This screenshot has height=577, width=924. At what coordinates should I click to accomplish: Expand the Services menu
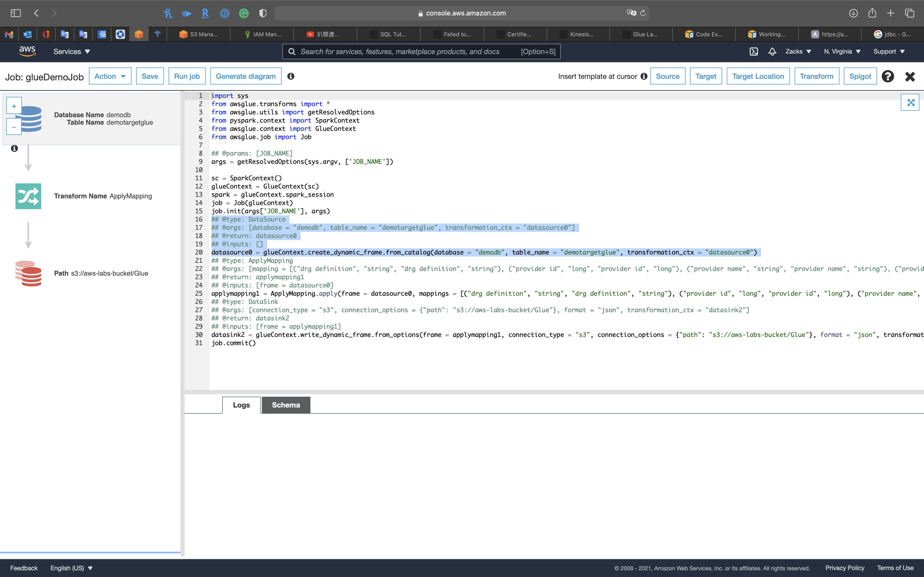(x=71, y=52)
